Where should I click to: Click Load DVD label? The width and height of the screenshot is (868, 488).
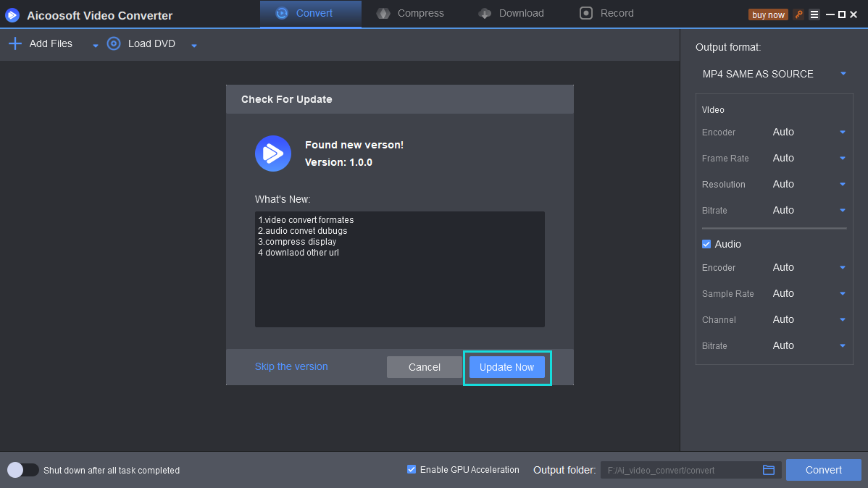[151, 43]
